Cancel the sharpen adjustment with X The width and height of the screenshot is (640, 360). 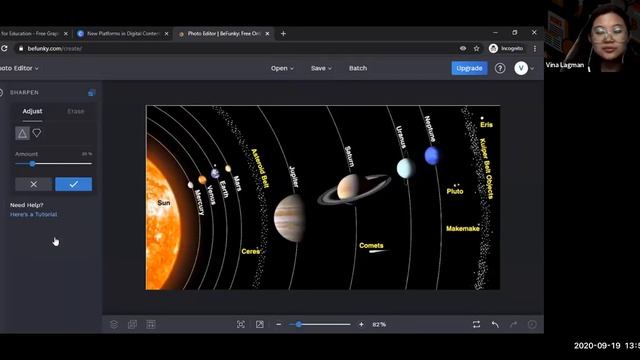34,184
